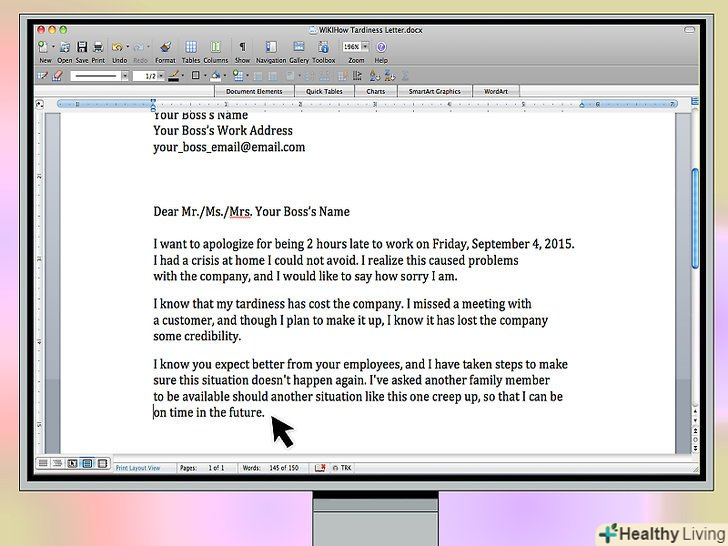The height and width of the screenshot is (546, 728).
Task: Click the vertical scrollbar thumb
Action: [x=695, y=218]
